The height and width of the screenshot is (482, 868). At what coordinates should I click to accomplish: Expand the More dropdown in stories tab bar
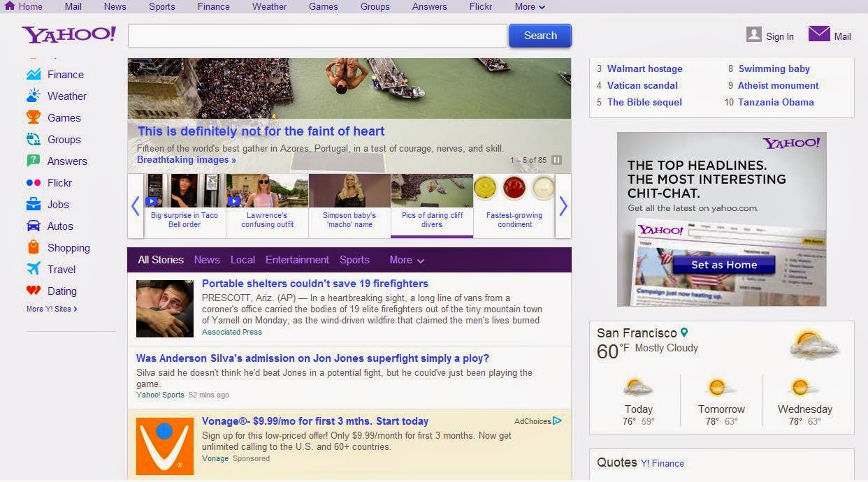coord(407,260)
